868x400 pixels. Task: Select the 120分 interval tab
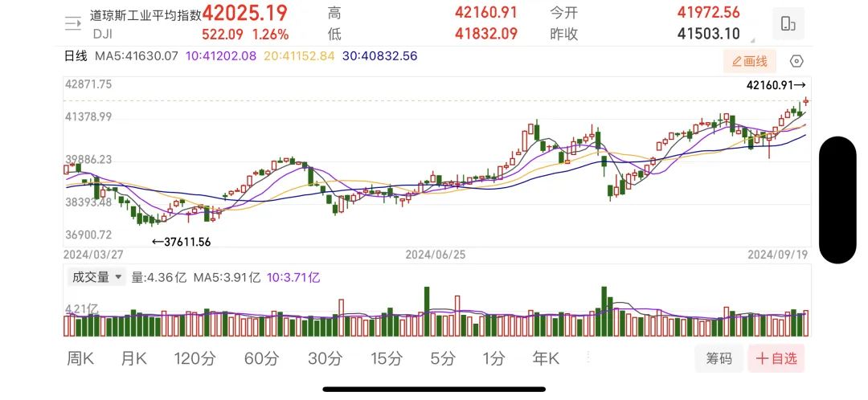[194, 358]
